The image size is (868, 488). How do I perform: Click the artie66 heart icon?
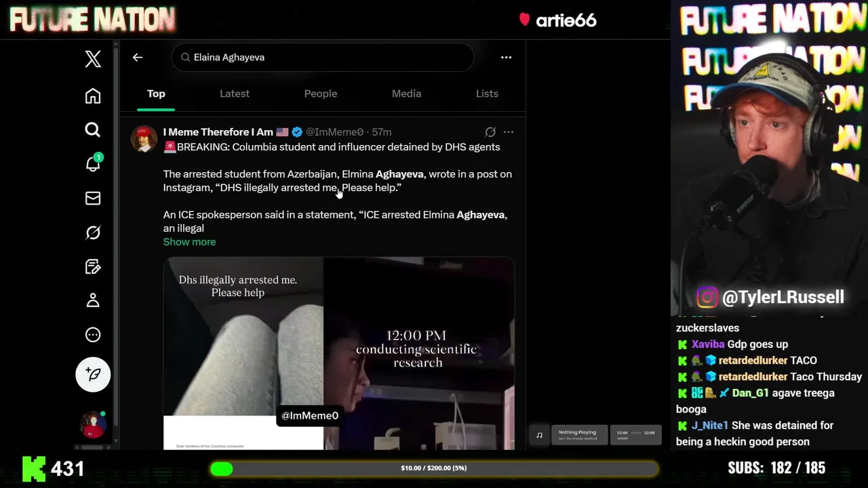524,20
